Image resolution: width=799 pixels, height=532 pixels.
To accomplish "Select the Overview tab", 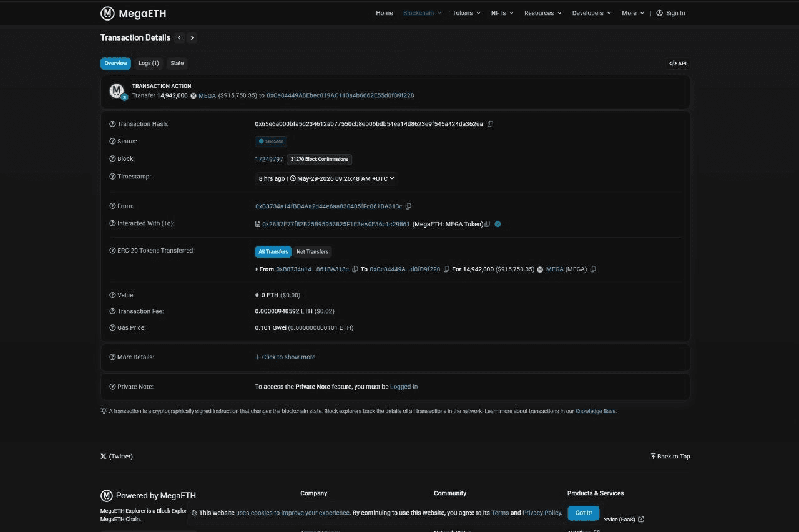I will click(115, 63).
